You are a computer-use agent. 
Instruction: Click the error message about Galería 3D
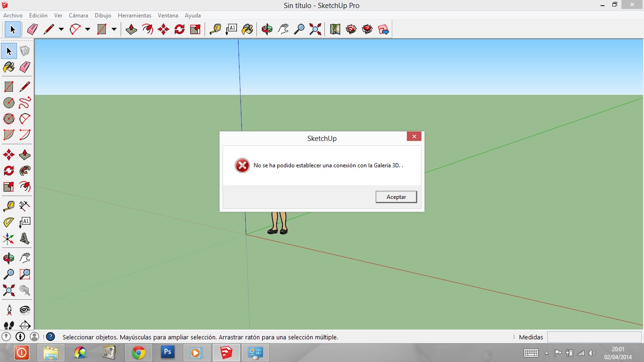click(x=328, y=165)
